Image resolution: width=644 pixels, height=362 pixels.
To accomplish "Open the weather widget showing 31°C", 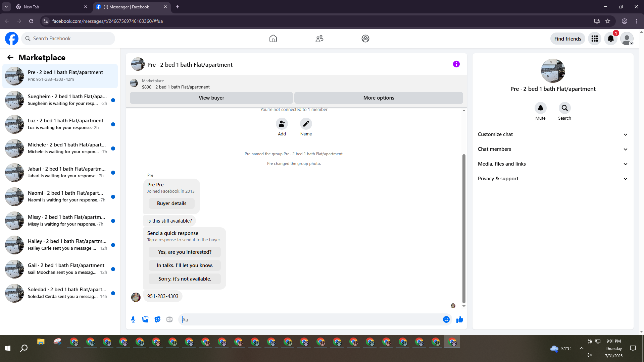I will tap(560, 349).
